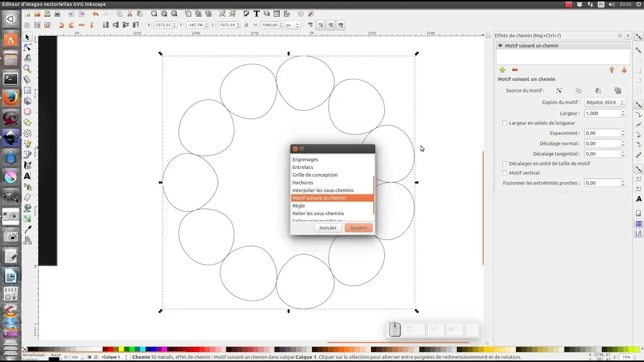
Task: Select the Color Dropper tool
Action: (28, 229)
